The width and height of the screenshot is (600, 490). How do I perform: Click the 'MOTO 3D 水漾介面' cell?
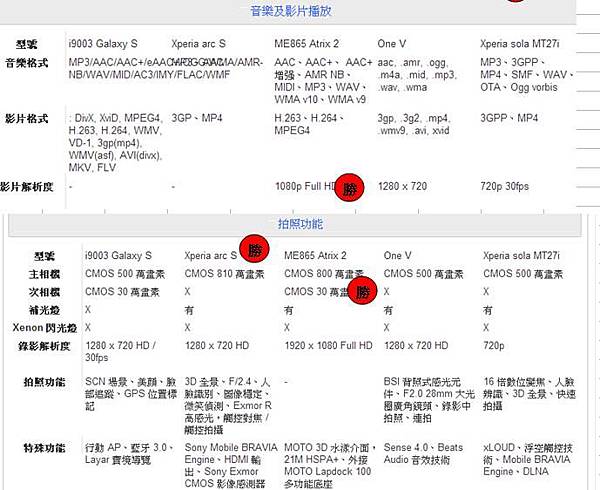click(330, 466)
